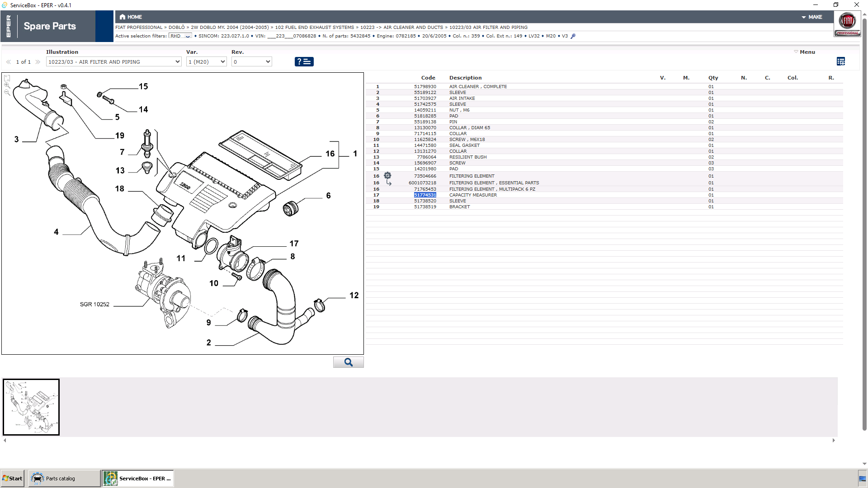Image resolution: width=868 pixels, height=488 pixels.
Task: Click the scrollbar up arrow
Action: [x=864, y=14]
